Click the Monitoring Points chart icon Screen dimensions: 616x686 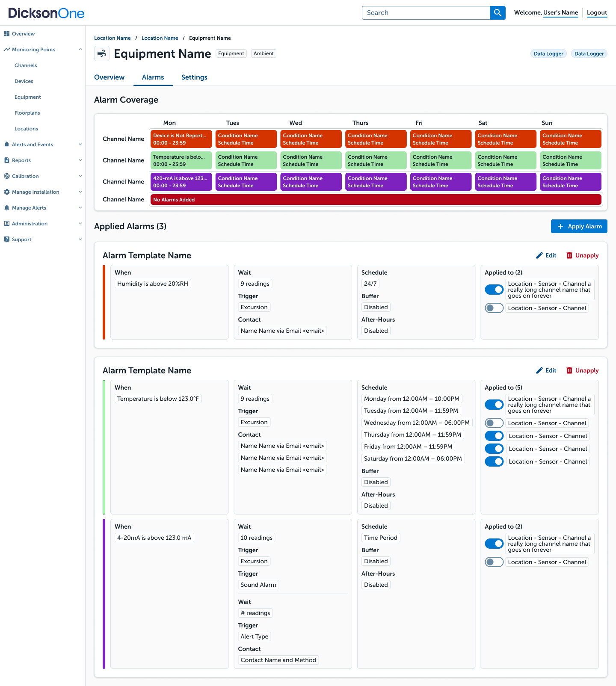7,50
